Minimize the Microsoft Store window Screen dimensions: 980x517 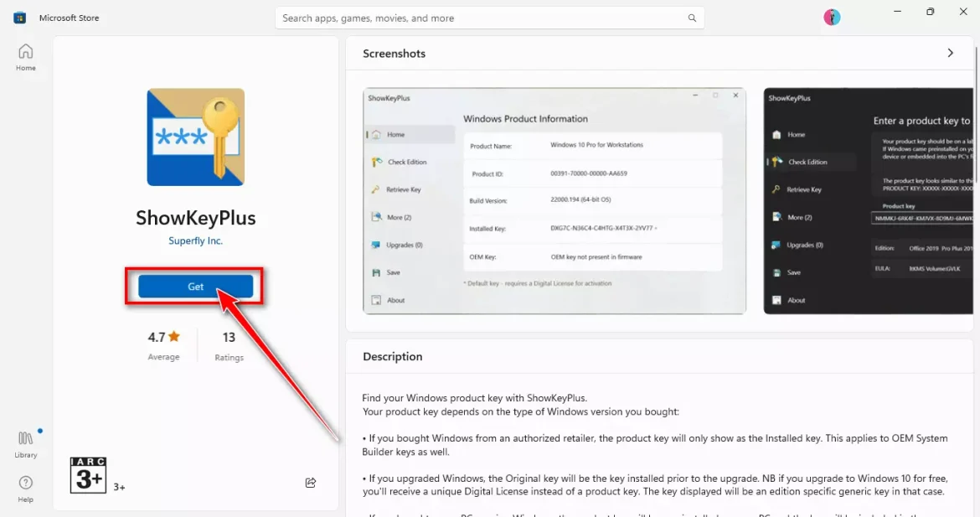898,11
